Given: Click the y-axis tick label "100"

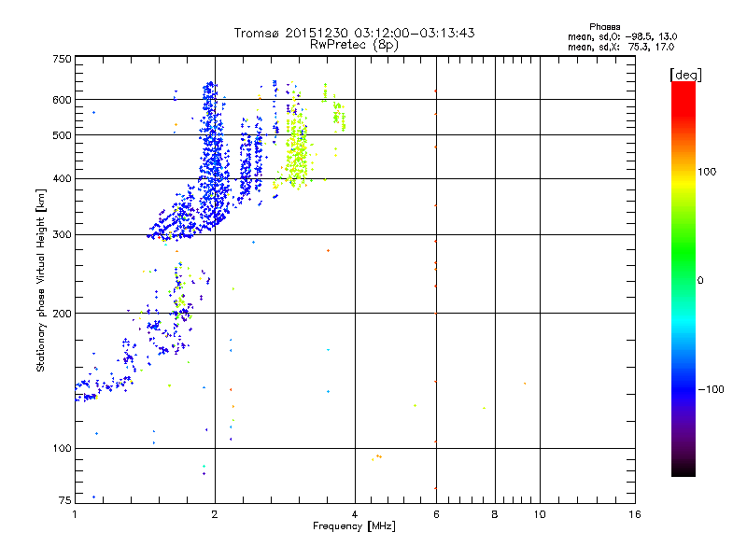Looking at the screenshot, I should [62, 449].
